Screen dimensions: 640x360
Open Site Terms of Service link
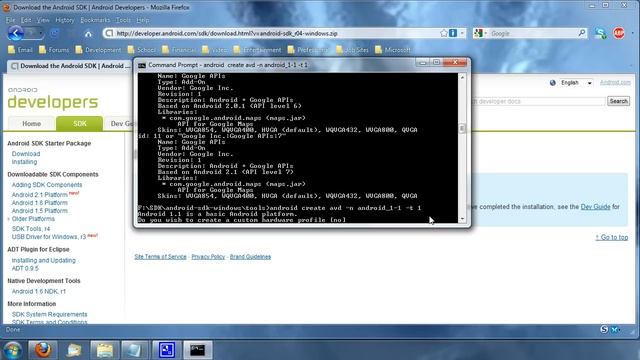160,257
